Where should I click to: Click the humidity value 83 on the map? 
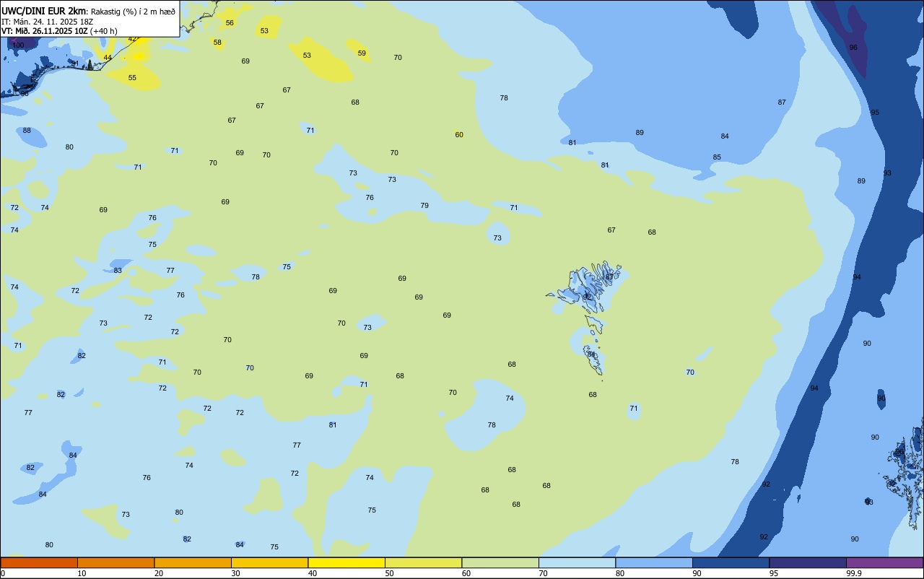coord(118,271)
